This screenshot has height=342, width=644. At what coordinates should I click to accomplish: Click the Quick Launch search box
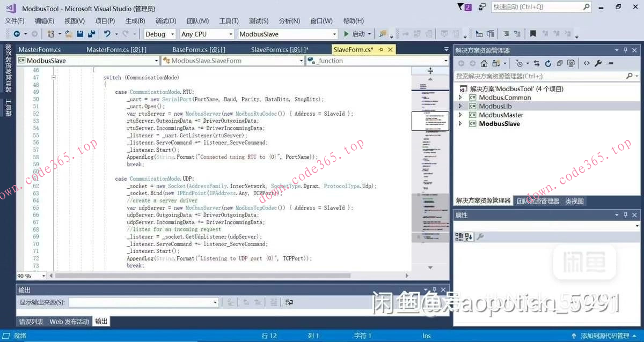click(541, 7)
